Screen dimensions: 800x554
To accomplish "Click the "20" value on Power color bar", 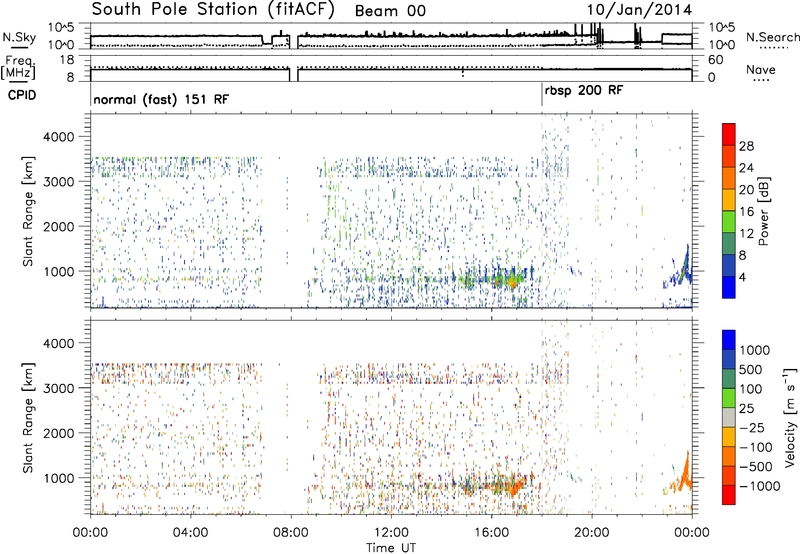I will tap(746, 190).
